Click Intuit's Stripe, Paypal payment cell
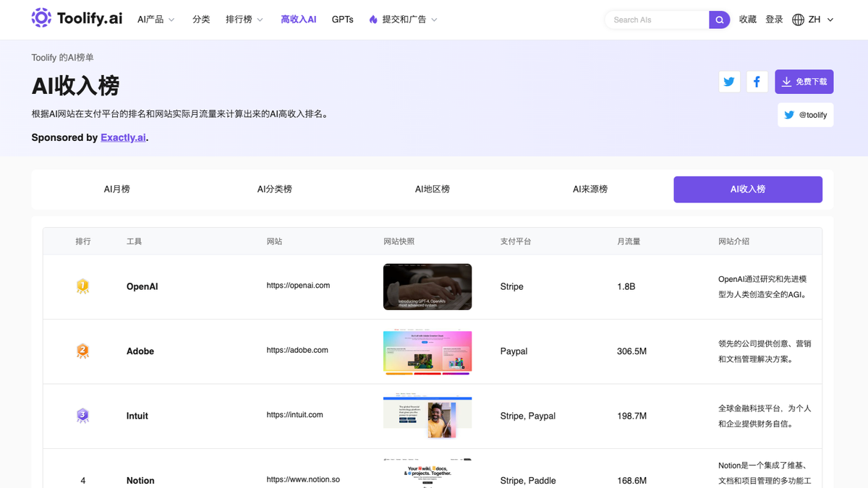This screenshot has height=488, width=868. (528, 416)
